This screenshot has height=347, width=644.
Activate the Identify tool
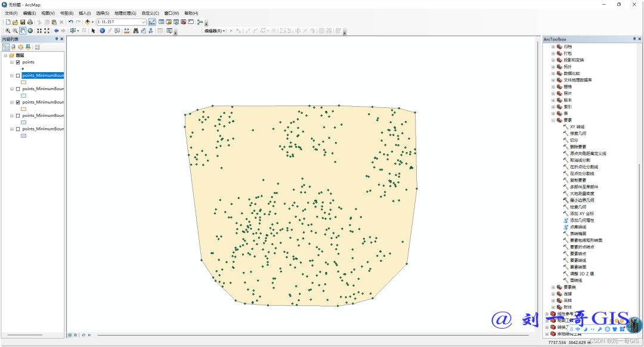(103, 31)
